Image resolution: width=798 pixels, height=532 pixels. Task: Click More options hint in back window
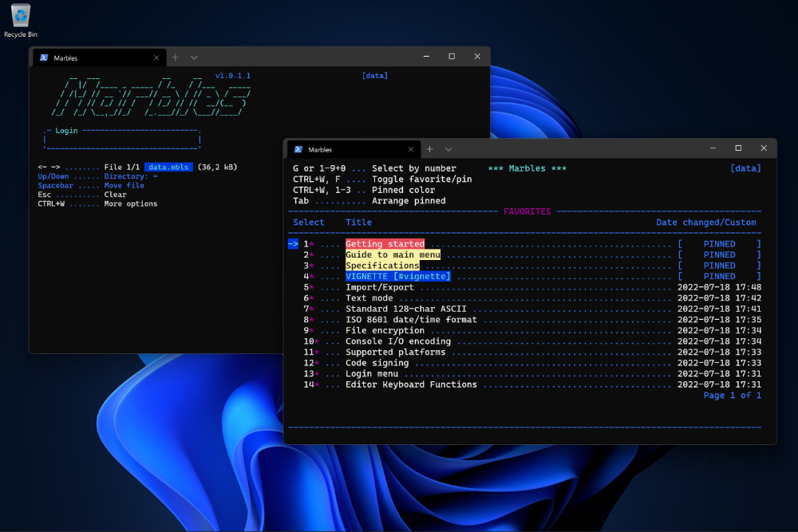(x=131, y=203)
